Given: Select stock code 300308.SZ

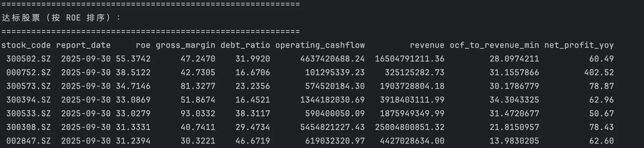Looking at the screenshot, I should pos(28,127).
